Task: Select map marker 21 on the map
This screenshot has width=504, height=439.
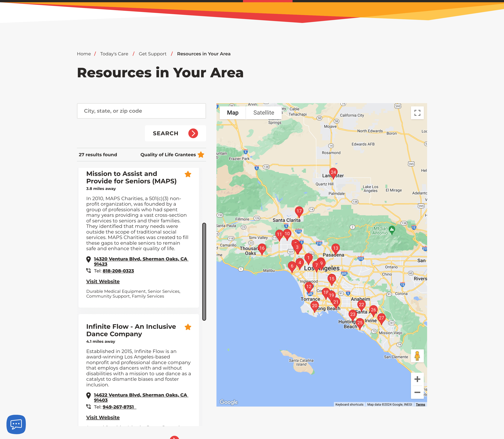Action: [x=336, y=302]
